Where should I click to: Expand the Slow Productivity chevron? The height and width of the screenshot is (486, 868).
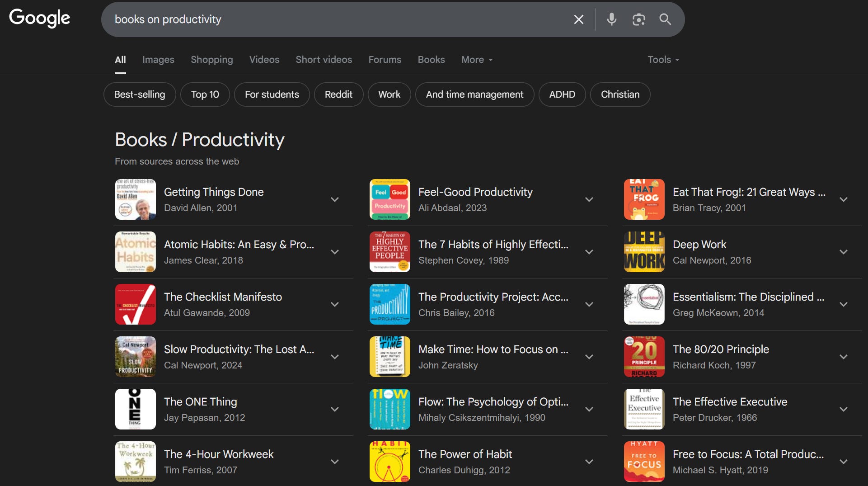[x=335, y=357]
